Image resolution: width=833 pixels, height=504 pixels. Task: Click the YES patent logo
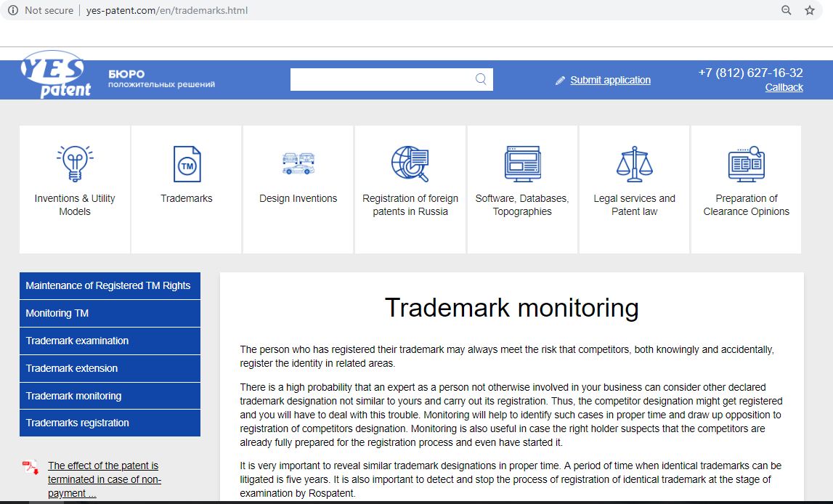coord(55,74)
